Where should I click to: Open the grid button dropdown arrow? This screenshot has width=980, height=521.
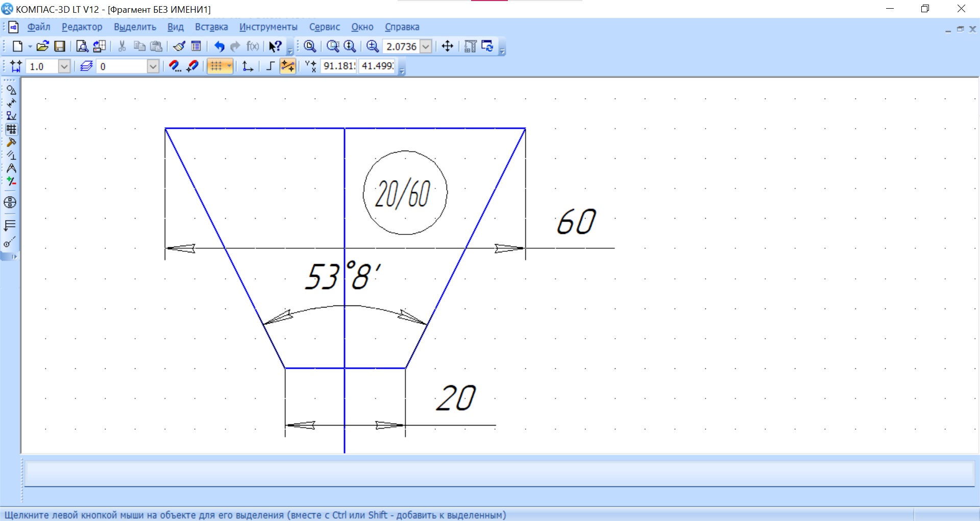(229, 66)
